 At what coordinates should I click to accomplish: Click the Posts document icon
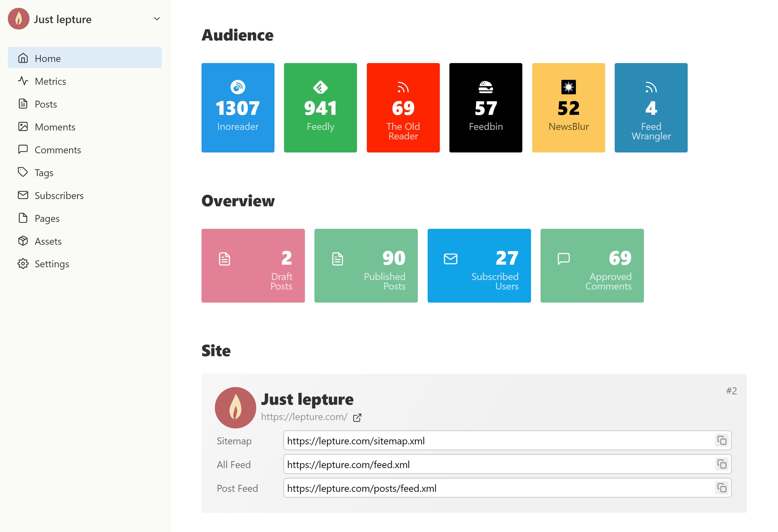tap(23, 104)
